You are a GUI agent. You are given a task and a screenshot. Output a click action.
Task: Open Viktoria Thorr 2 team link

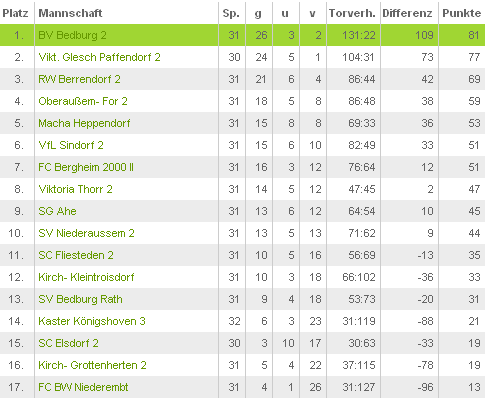(75, 189)
